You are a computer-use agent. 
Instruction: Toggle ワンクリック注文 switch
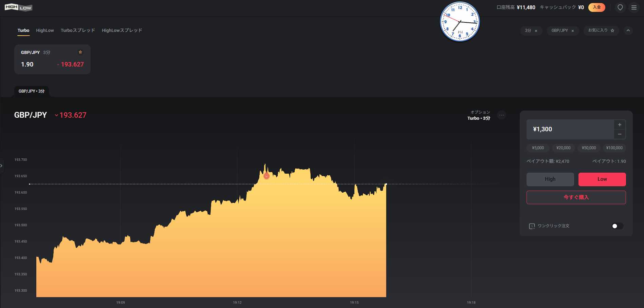pyautogui.click(x=617, y=226)
